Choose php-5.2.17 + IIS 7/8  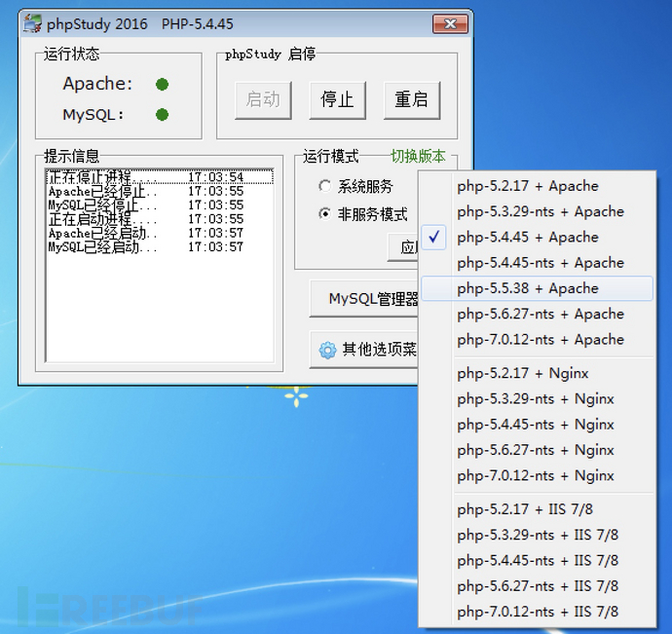537,509
